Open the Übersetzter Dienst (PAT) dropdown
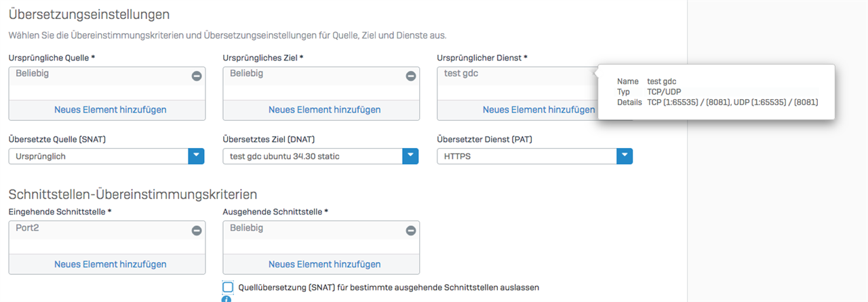The width and height of the screenshot is (868, 302). tap(625, 156)
